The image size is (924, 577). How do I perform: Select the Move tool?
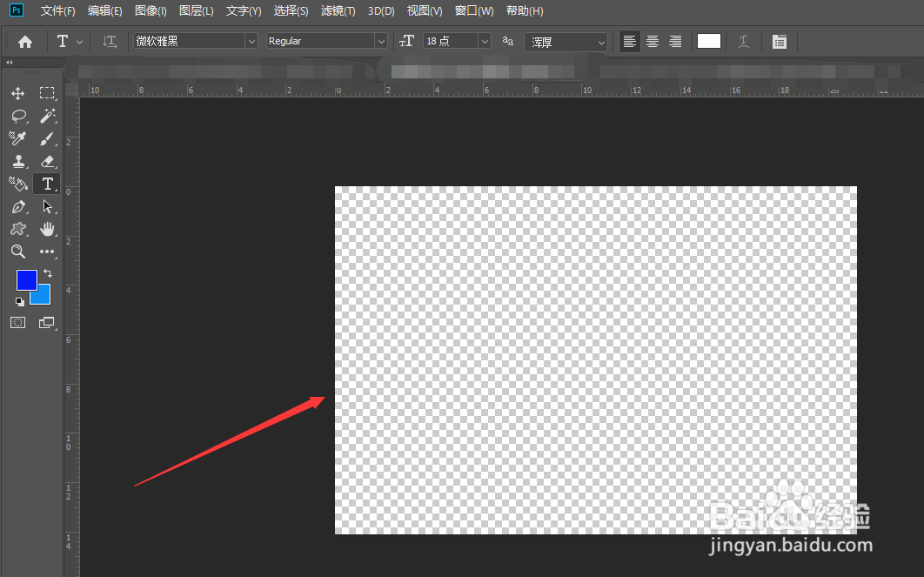point(17,93)
